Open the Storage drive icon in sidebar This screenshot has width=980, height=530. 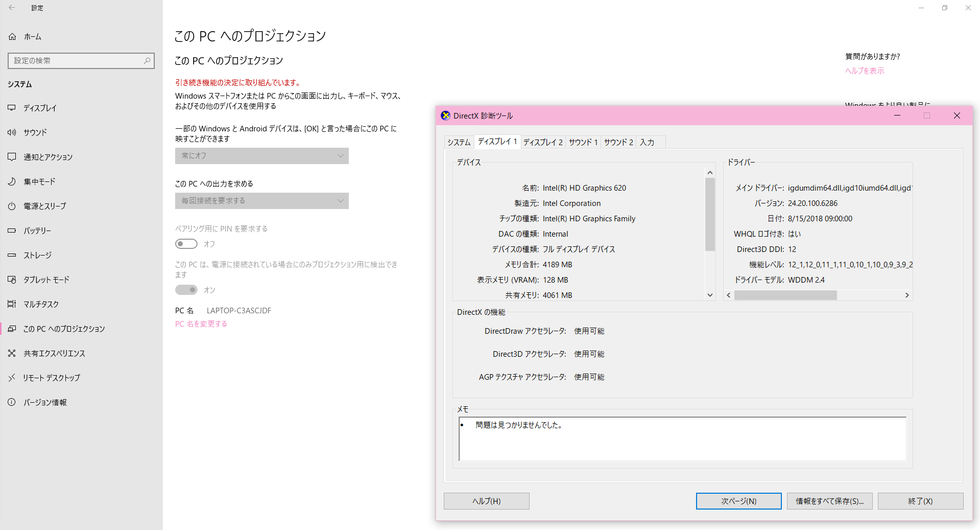pyautogui.click(x=12, y=255)
